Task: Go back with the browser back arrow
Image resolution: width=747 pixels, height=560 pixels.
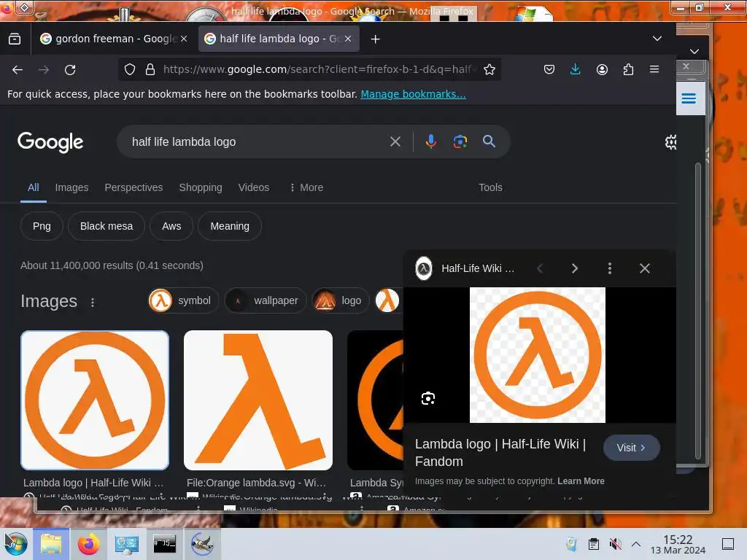Action: (18, 70)
